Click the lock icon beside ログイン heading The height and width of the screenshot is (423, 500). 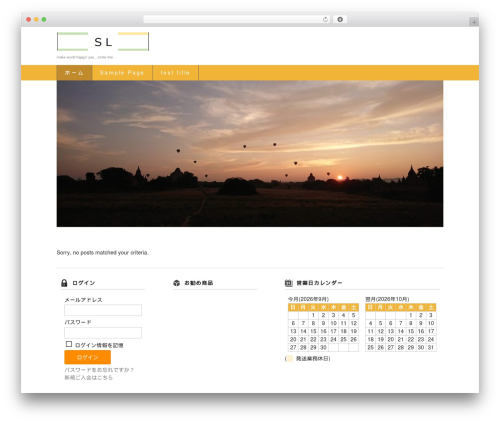coord(64,283)
